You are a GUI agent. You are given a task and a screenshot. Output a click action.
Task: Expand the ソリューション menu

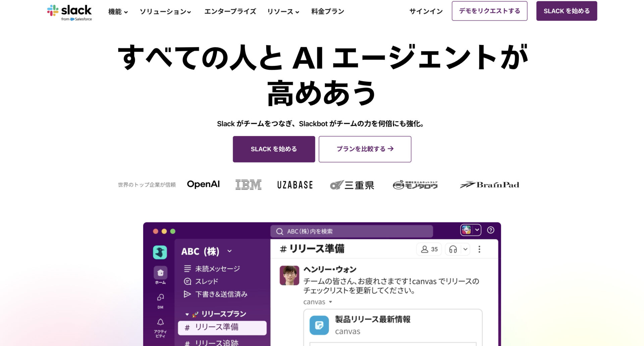(165, 12)
